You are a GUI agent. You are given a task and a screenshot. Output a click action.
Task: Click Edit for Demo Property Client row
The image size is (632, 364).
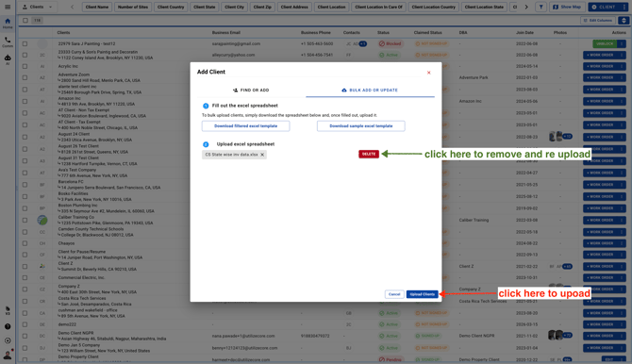coord(609,359)
